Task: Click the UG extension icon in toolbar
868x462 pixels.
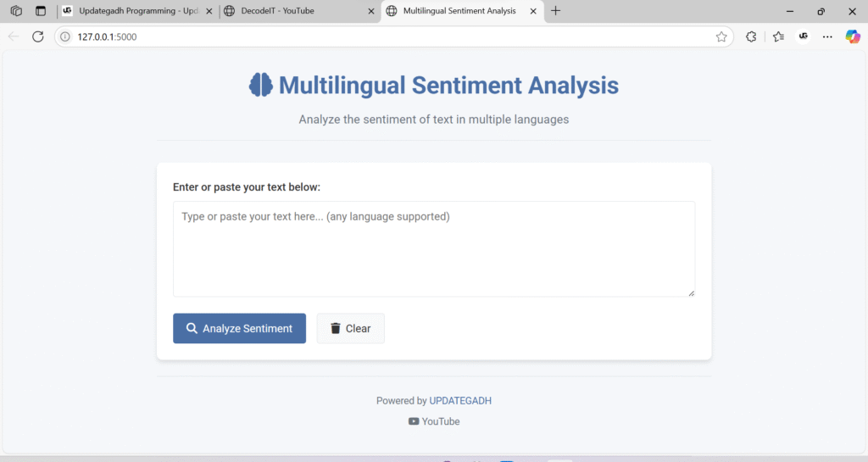Action: (x=804, y=36)
